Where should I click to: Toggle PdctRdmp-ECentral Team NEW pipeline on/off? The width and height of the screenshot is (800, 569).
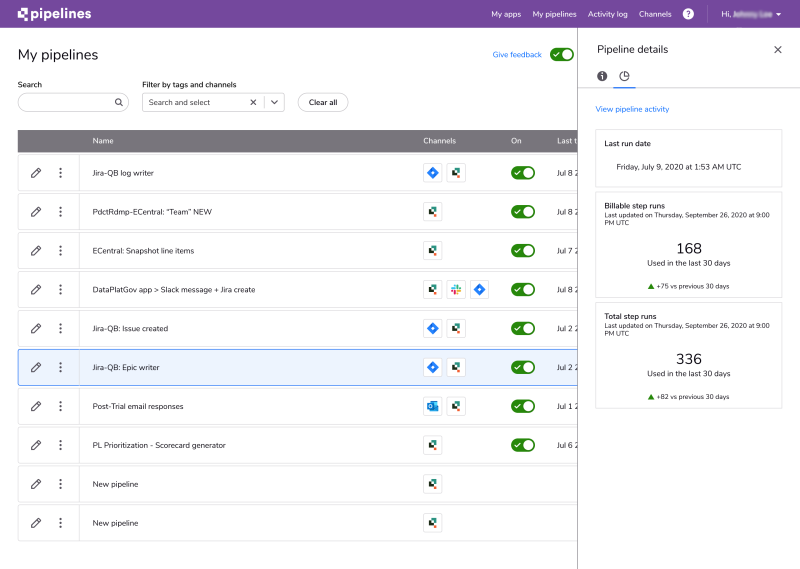(523, 212)
